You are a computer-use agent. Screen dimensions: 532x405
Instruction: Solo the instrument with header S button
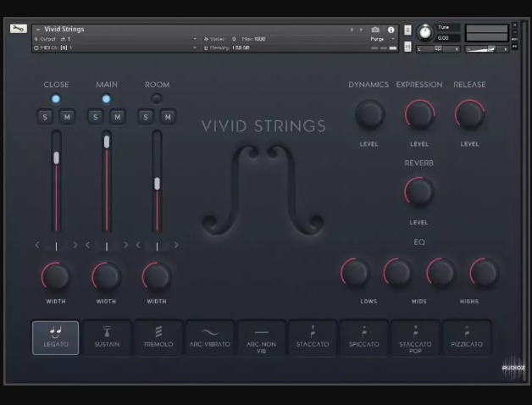tap(407, 31)
